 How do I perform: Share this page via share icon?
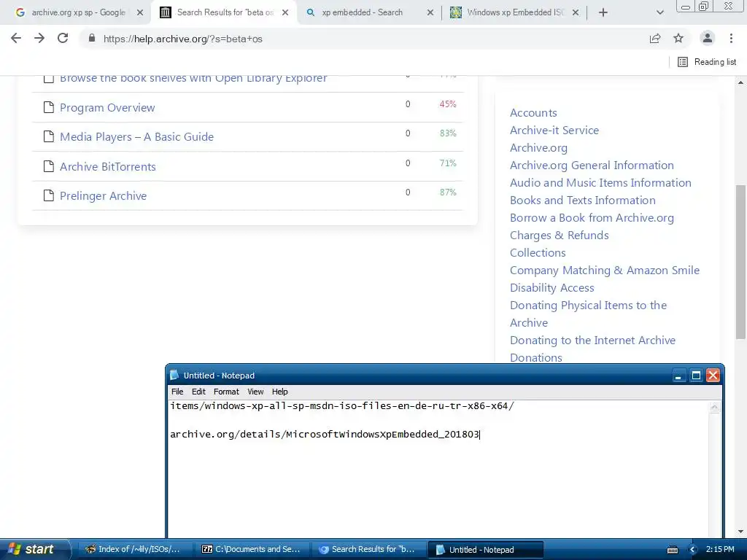(655, 39)
